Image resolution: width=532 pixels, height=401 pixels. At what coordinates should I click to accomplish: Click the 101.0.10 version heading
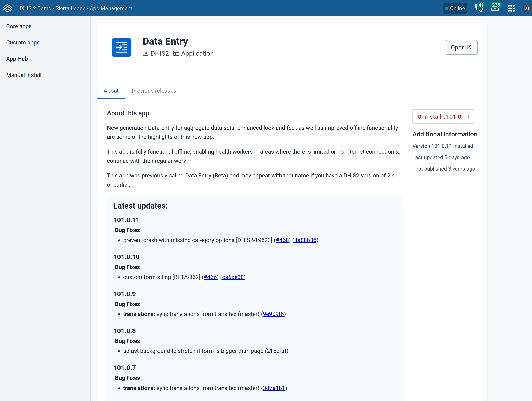click(x=127, y=257)
